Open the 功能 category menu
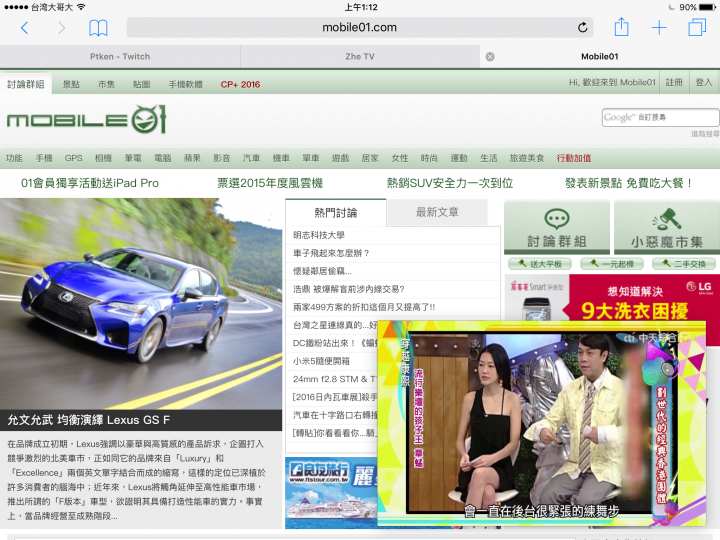 pos(14,158)
